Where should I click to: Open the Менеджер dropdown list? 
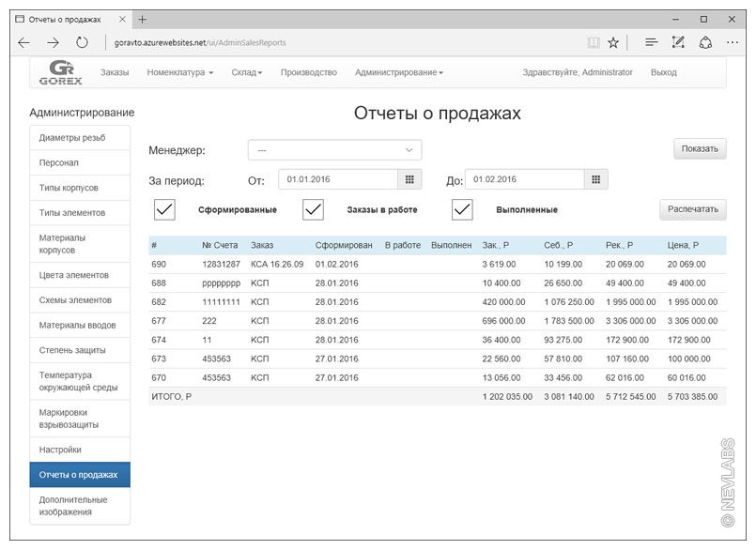pos(334,149)
